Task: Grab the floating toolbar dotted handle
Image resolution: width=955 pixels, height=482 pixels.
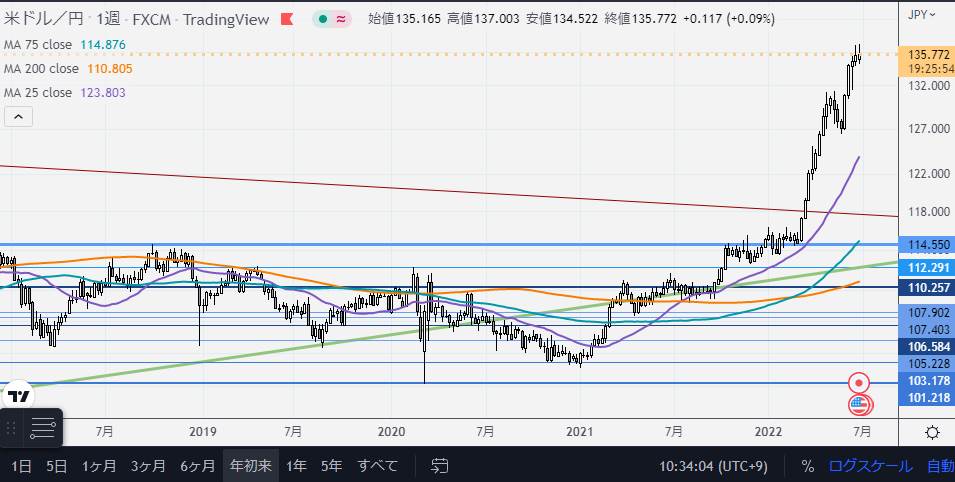Action: (11, 428)
